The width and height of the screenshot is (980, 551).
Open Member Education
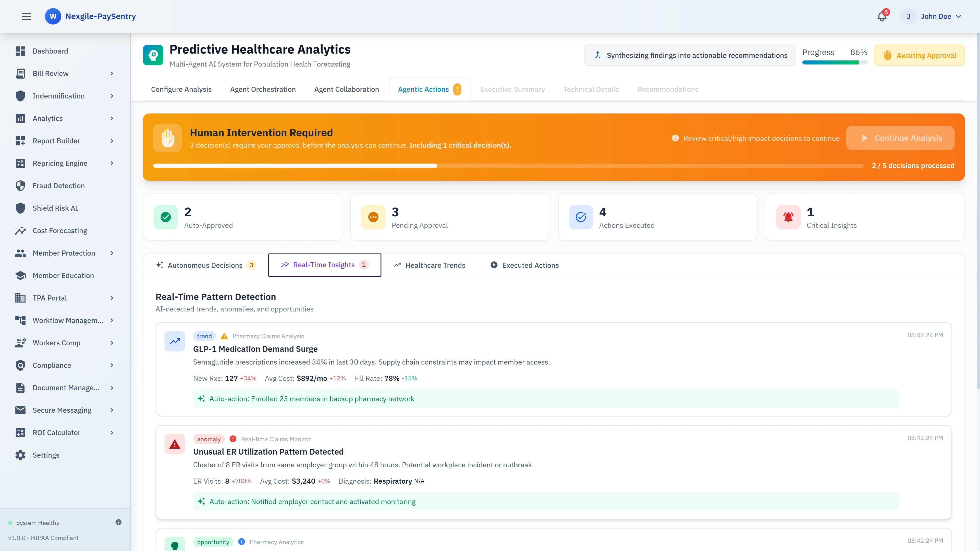click(63, 275)
